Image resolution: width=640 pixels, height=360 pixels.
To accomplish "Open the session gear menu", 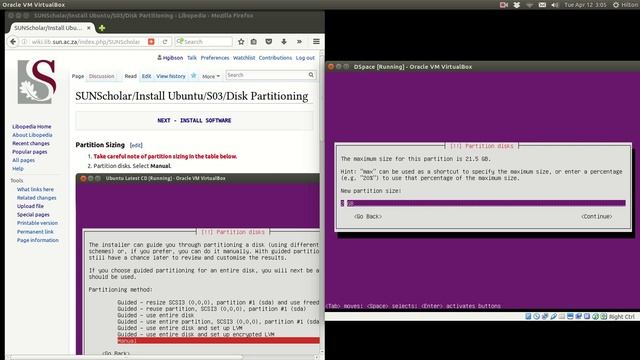I will [x=616, y=5].
